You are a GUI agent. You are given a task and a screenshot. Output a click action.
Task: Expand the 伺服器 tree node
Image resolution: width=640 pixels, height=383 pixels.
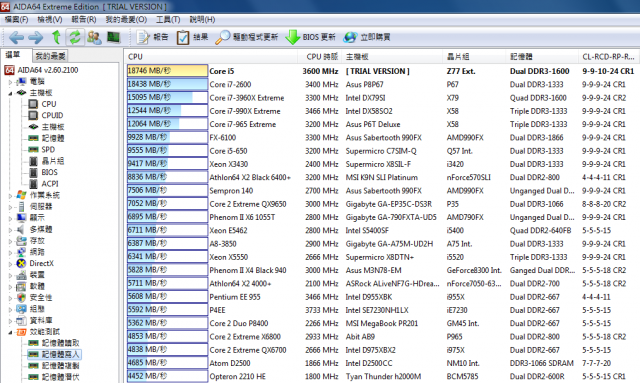click(11, 207)
